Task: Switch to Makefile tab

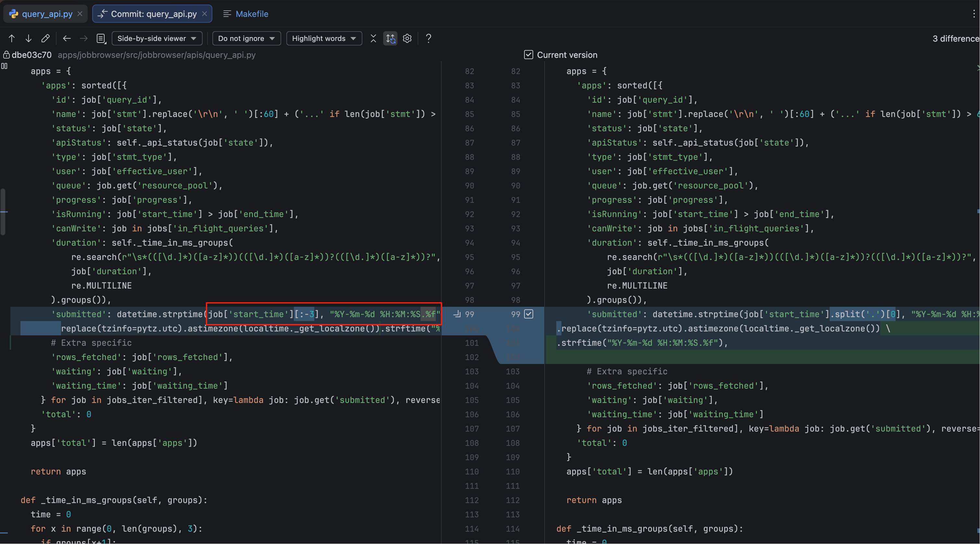Action: click(x=251, y=14)
